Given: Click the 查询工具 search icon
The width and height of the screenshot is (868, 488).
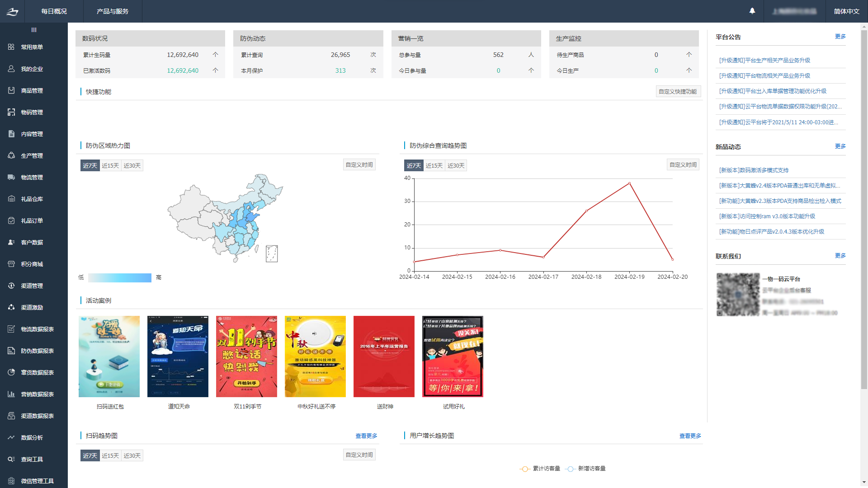Looking at the screenshot, I should (11, 459).
